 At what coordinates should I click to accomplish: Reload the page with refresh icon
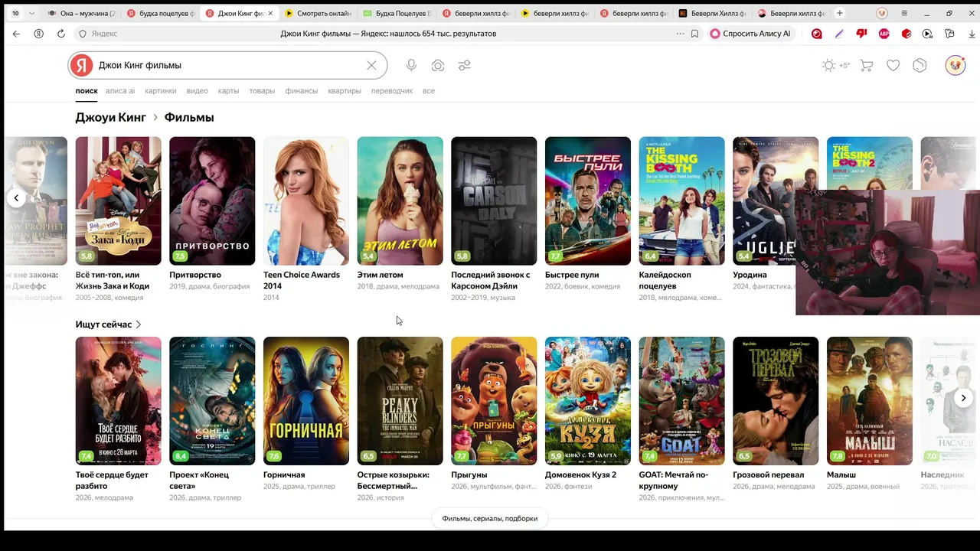(x=61, y=34)
